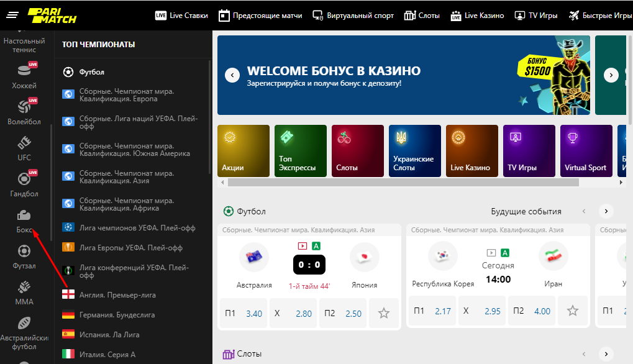The height and width of the screenshot is (364, 633).
Task: Open the purple TV Игры tile
Action: pos(529,151)
